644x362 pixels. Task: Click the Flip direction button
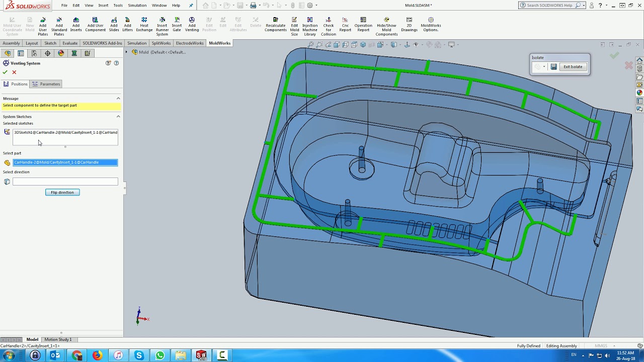click(x=62, y=193)
